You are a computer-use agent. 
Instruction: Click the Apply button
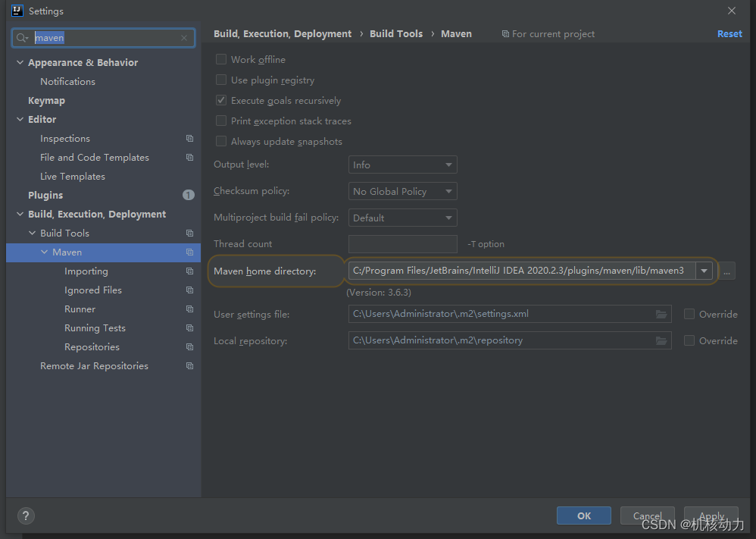click(x=711, y=515)
